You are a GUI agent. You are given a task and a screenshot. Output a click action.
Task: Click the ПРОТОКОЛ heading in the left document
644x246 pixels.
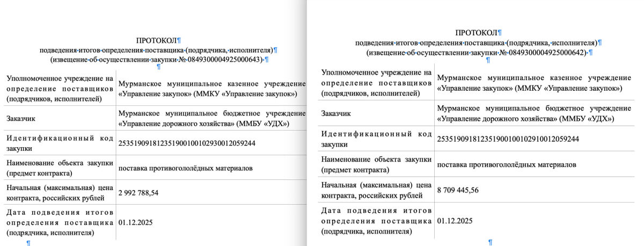pyautogui.click(x=156, y=41)
